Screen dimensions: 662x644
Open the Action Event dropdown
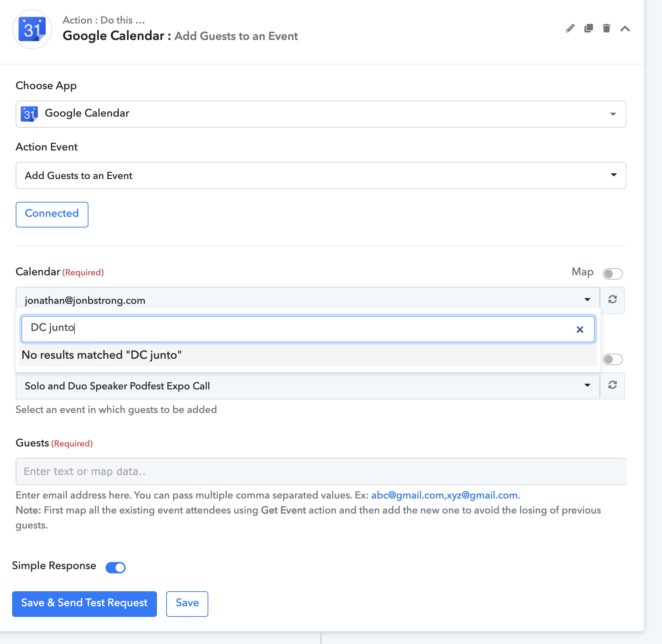(x=321, y=175)
